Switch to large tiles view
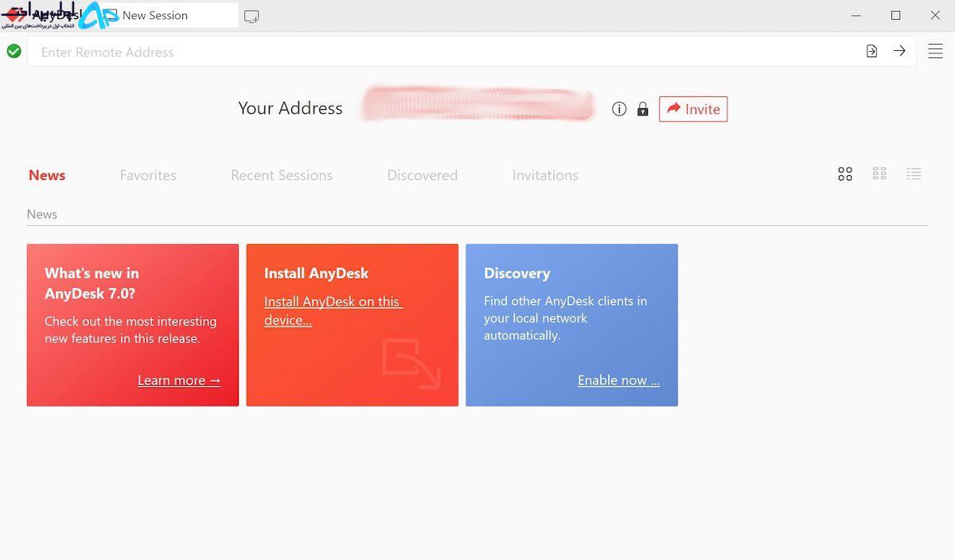The width and height of the screenshot is (955, 560). click(845, 174)
